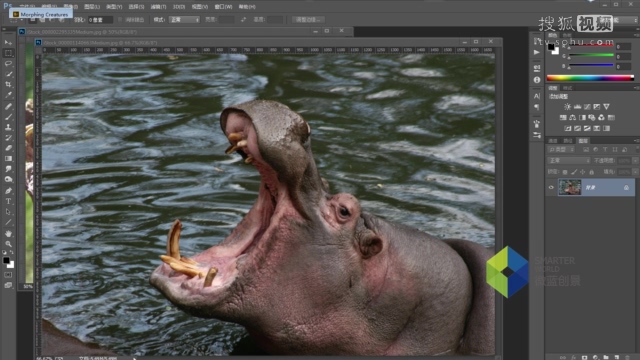Click the green G channel slider

591,56
